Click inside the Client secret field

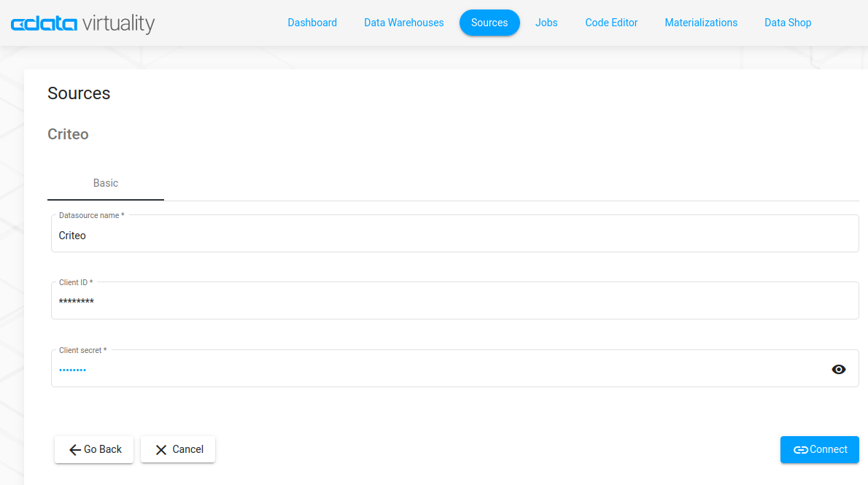pyautogui.click(x=438, y=370)
